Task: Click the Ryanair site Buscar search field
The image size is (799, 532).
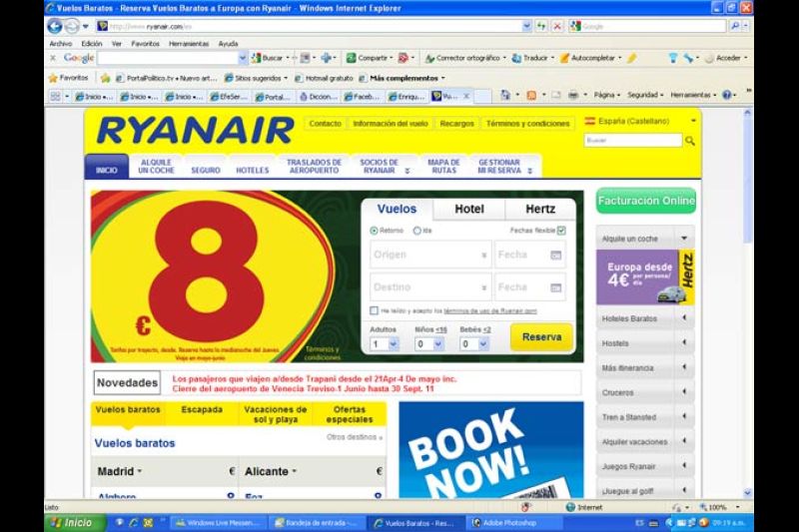Action: coord(632,141)
